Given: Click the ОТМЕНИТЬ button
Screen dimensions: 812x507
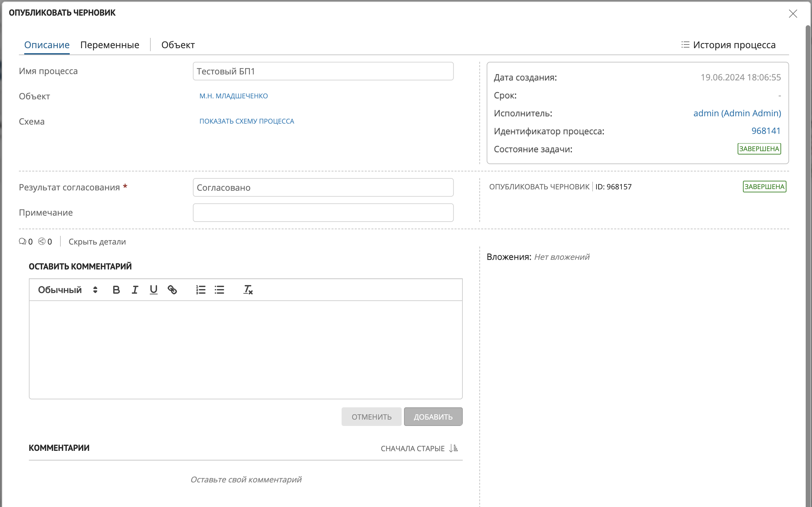Looking at the screenshot, I should pyautogui.click(x=371, y=417).
